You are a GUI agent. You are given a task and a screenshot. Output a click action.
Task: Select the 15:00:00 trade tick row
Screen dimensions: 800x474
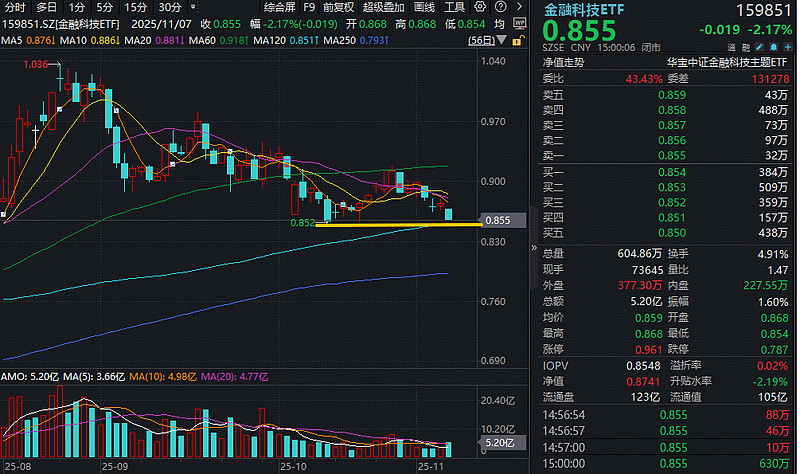(665, 464)
